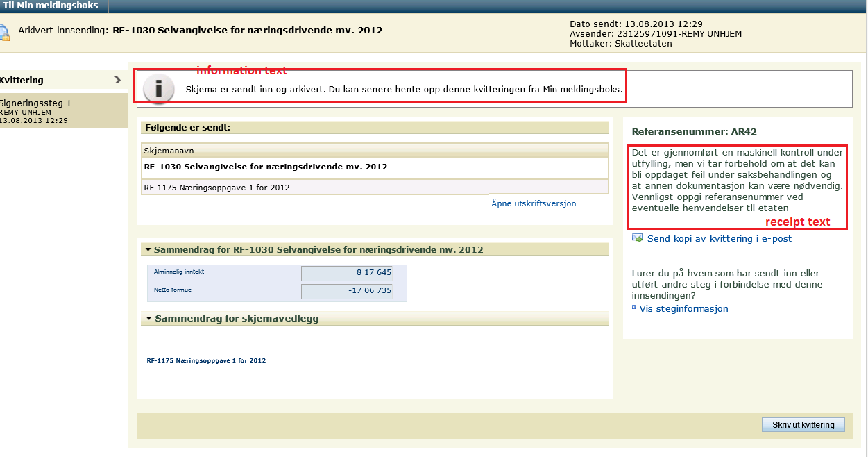Click Send kopi av kvittering i e-post
The height and width of the screenshot is (457, 868).
(x=719, y=238)
